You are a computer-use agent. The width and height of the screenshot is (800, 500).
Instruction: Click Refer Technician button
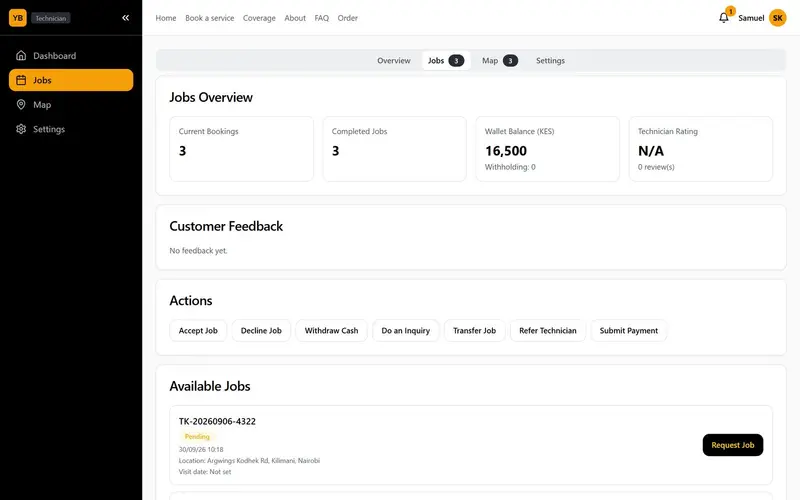548,331
